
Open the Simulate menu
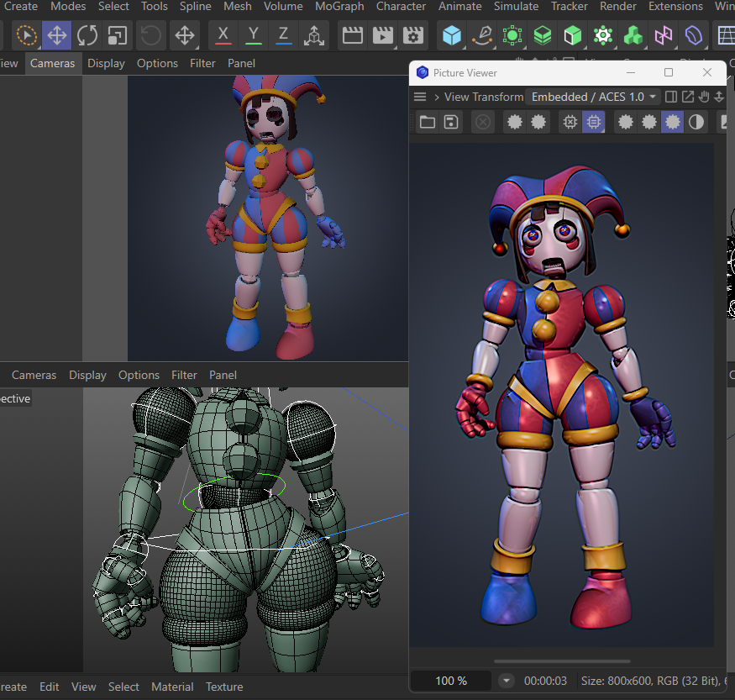pos(516,7)
